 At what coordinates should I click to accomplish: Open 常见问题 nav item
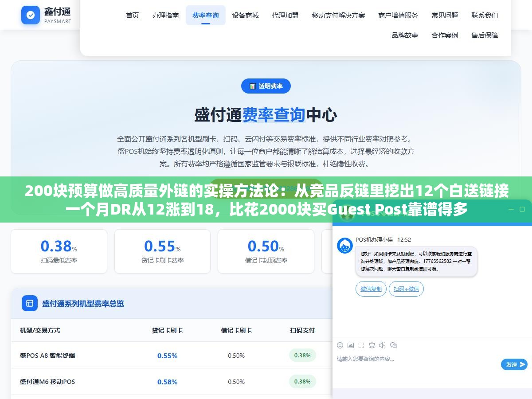tap(445, 15)
